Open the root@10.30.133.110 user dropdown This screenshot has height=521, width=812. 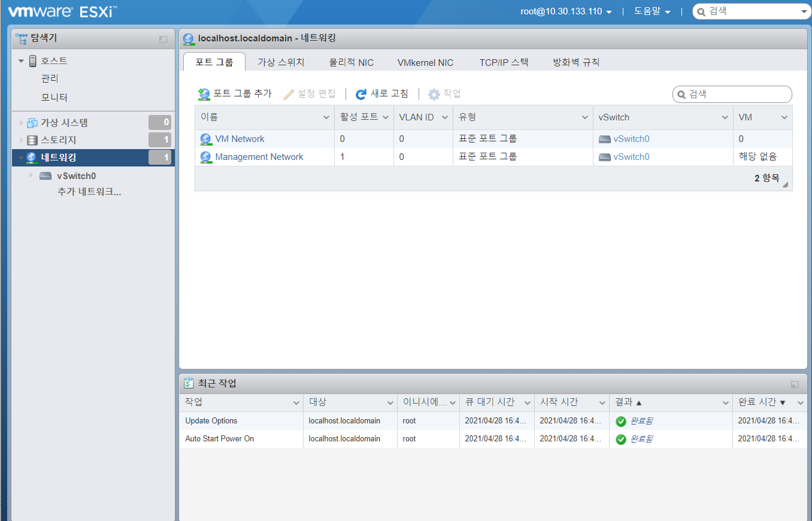point(566,11)
